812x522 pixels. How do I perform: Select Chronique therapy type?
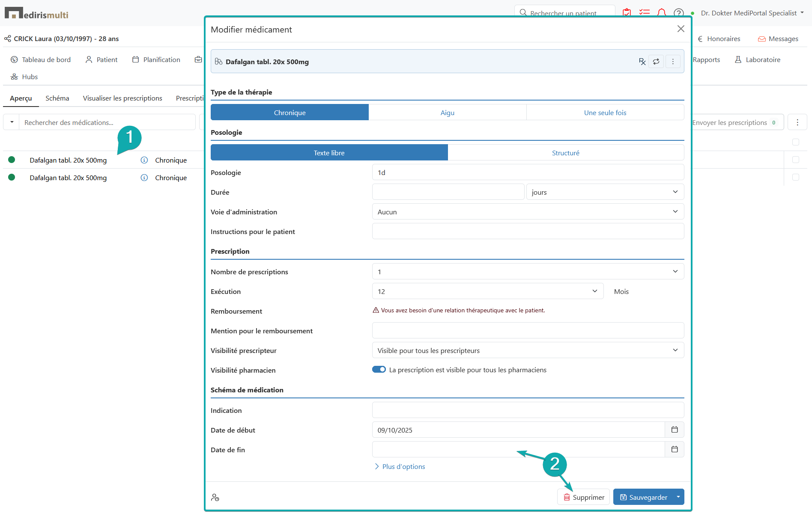pos(290,113)
